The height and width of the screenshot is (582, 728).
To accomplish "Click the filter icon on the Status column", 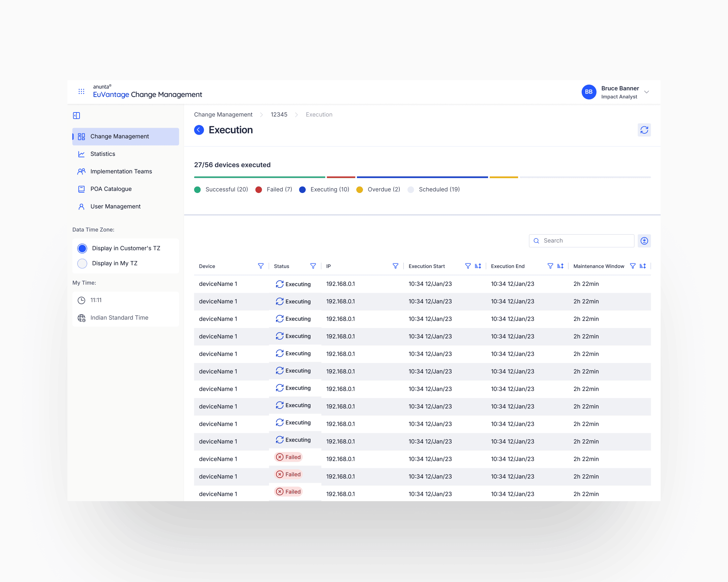I will 313,266.
